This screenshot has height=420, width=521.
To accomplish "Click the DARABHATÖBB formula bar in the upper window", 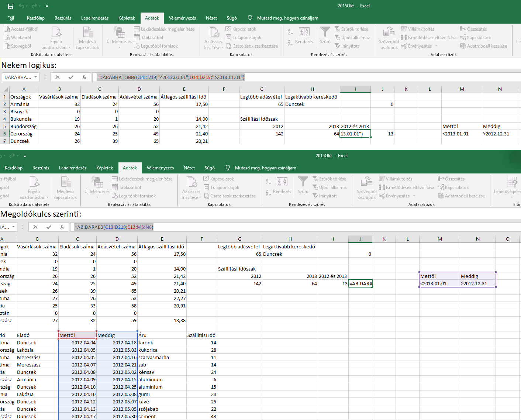I will coord(306,77).
